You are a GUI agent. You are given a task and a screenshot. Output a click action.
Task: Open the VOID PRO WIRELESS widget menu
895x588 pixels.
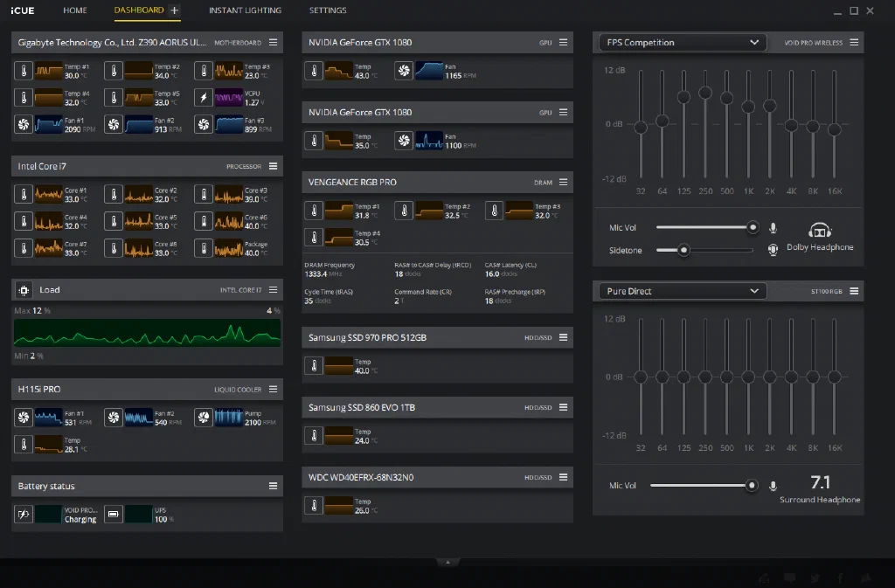tap(854, 42)
